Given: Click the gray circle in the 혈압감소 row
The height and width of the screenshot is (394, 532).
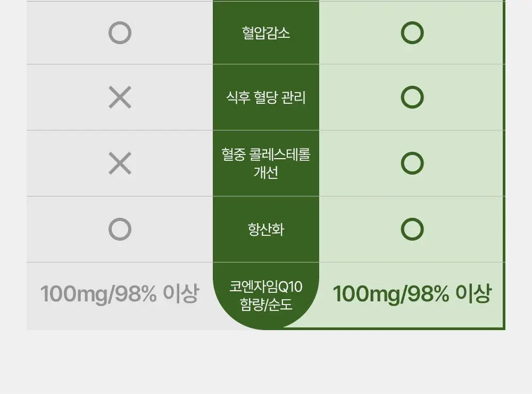Looking at the screenshot, I should [x=120, y=33].
